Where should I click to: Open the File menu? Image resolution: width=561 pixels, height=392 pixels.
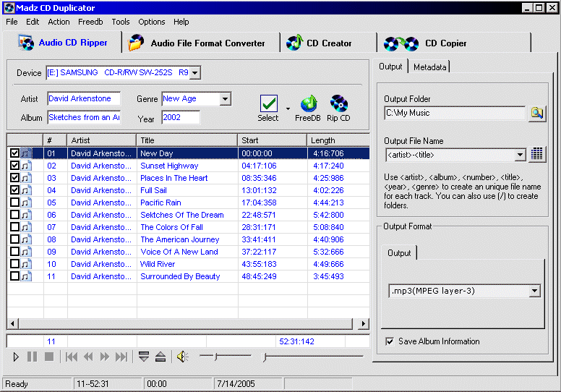(12, 22)
